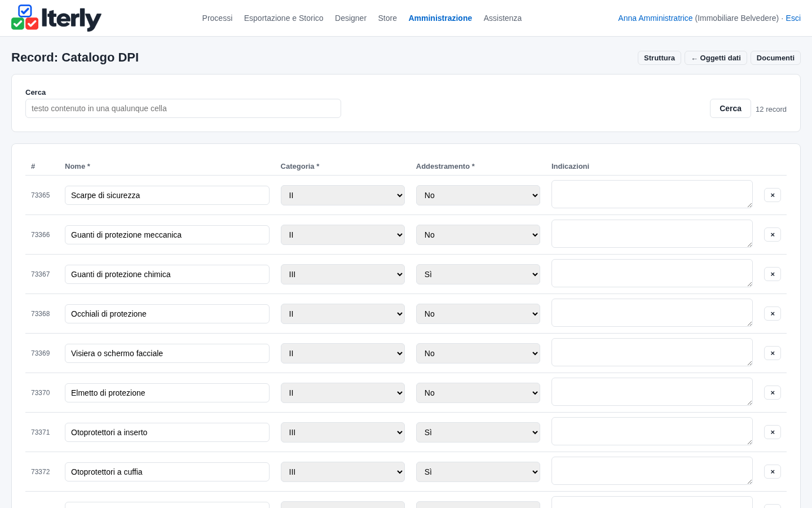Log out with Esci link

[793, 18]
